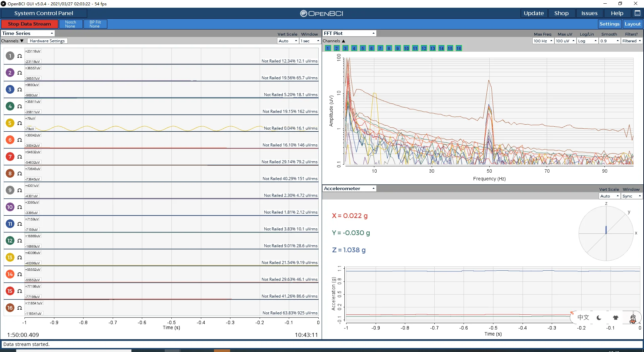The height and width of the screenshot is (352, 644).
Task: Toggle channel 1 on/off in Time Series
Action: 10,56
